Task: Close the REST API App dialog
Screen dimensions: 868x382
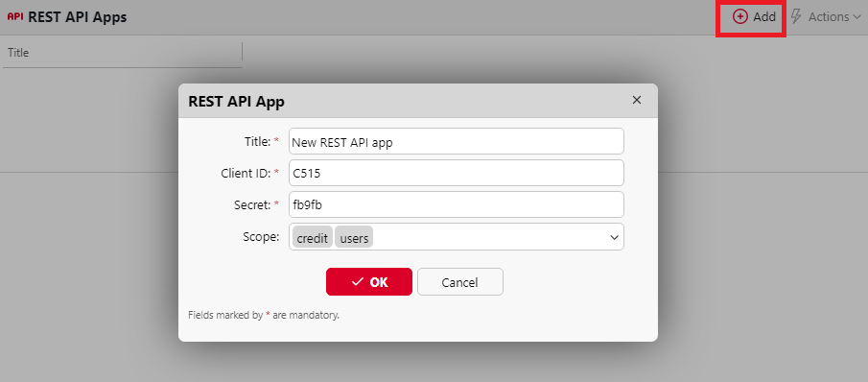Action: 637,100
